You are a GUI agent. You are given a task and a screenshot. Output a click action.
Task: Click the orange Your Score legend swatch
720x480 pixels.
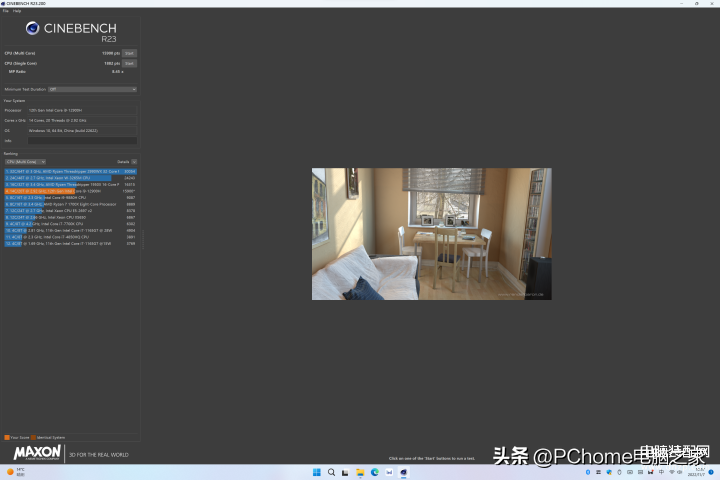(7, 437)
